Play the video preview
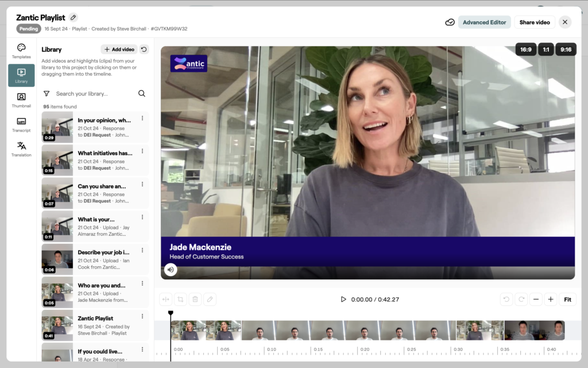Screen dimensions: 588x368 point(343,299)
